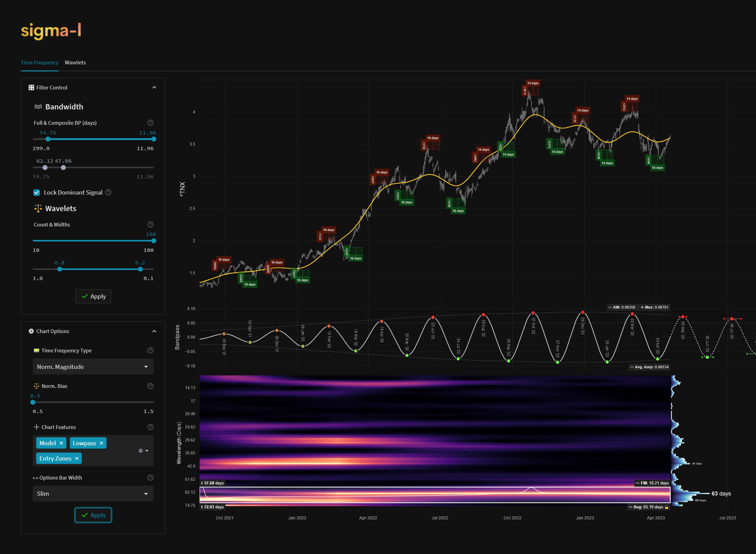Click the 03 Apr 23 trough marker
Image resolution: width=756 pixels, height=554 pixels.
click(657, 359)
